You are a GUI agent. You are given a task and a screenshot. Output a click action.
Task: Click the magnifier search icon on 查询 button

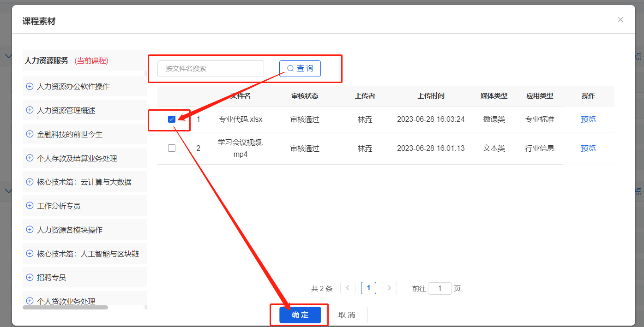pyautogui.click(x=290, y=68)
